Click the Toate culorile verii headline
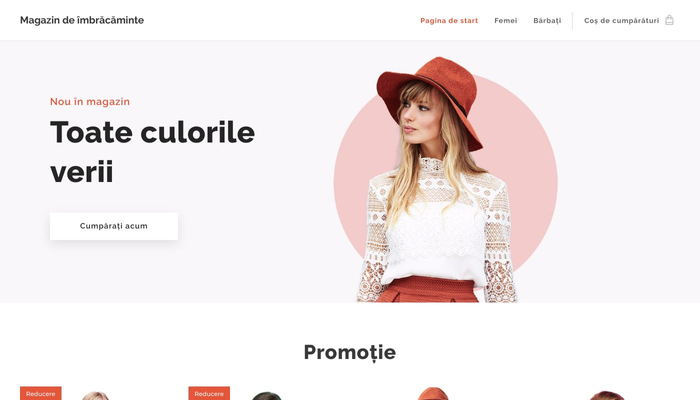 tap(152, 152)
